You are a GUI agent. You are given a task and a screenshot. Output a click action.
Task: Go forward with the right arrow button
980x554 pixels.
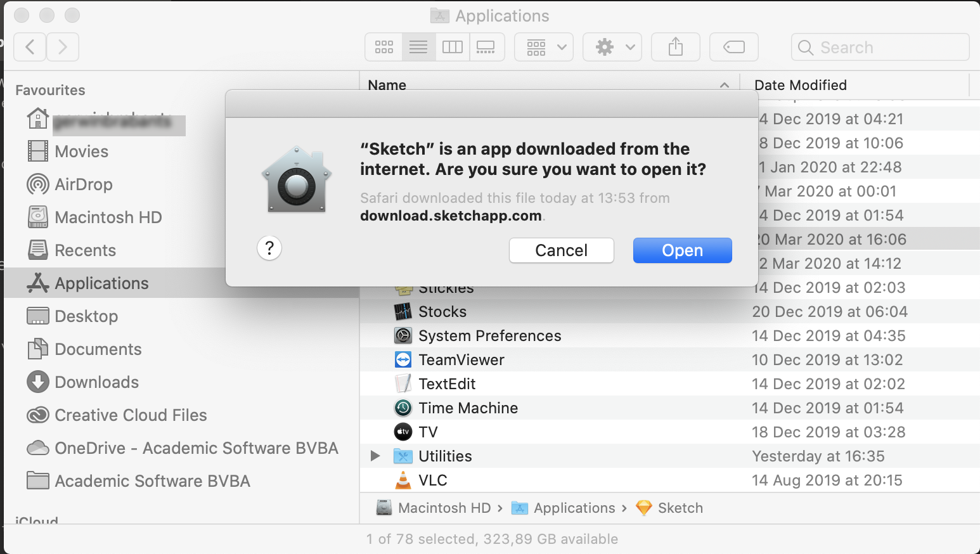(x=63, y=47)
